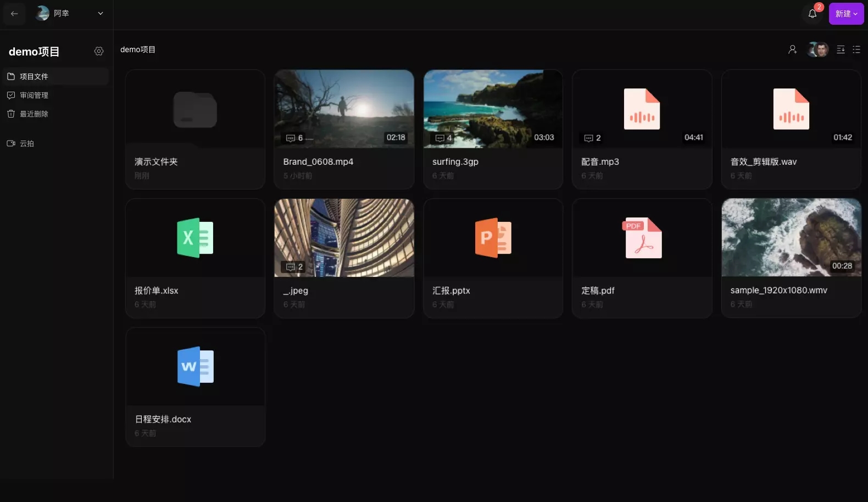Open the 演示文件夹 folder
868x502 pixels.
coord(195,129)
